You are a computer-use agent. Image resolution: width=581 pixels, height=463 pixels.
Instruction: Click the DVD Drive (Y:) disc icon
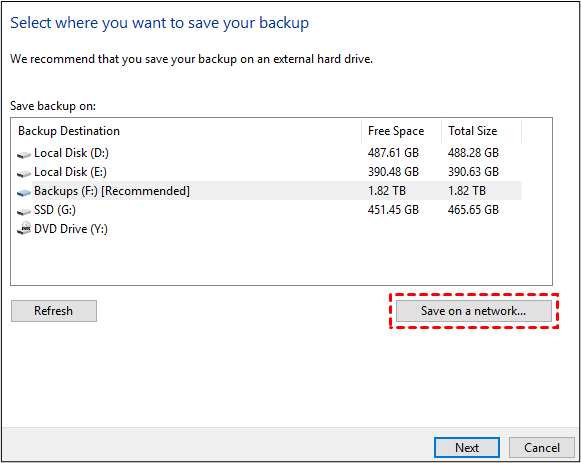(x=24, y=229)
